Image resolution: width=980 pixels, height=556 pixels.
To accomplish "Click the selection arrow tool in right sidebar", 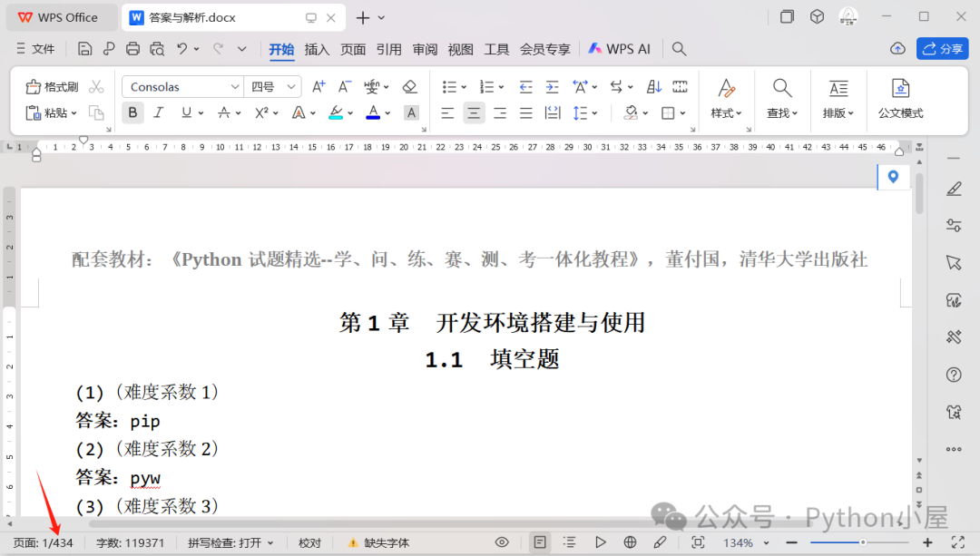I will pos(954,263).
